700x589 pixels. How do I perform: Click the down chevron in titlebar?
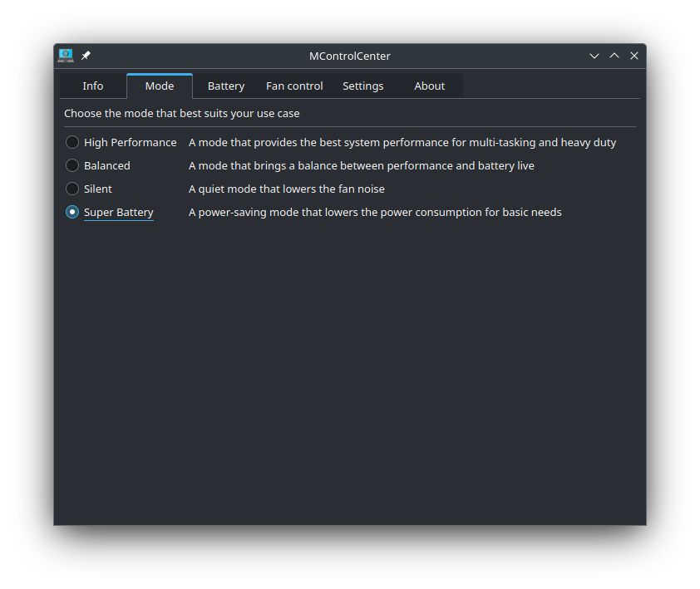pyautogui.click(x=594, y=56)
